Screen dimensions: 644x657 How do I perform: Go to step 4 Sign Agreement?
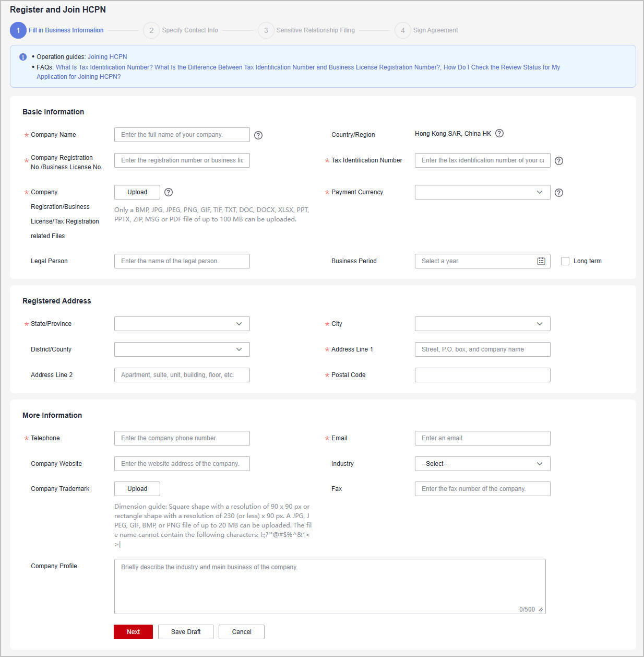(x=426, y=30)
